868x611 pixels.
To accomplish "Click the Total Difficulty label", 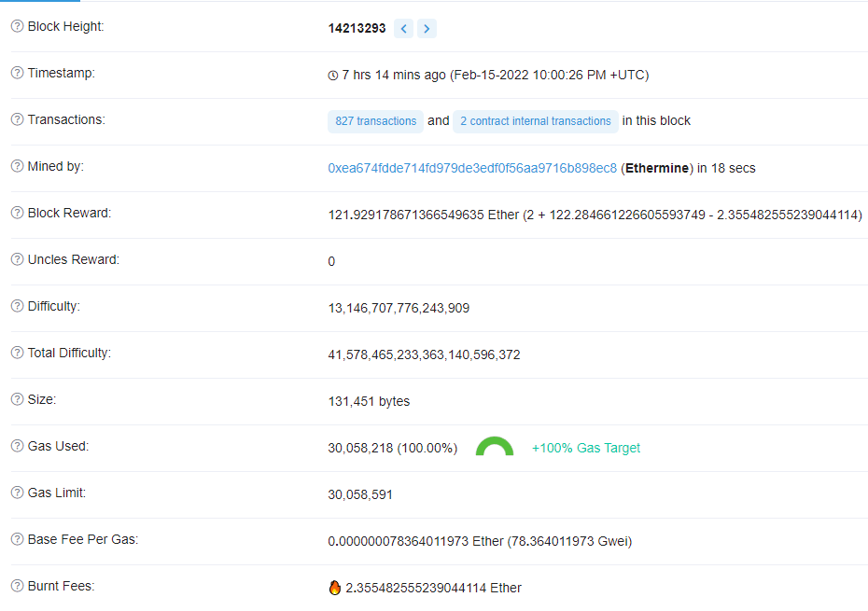I will [69, 353].
